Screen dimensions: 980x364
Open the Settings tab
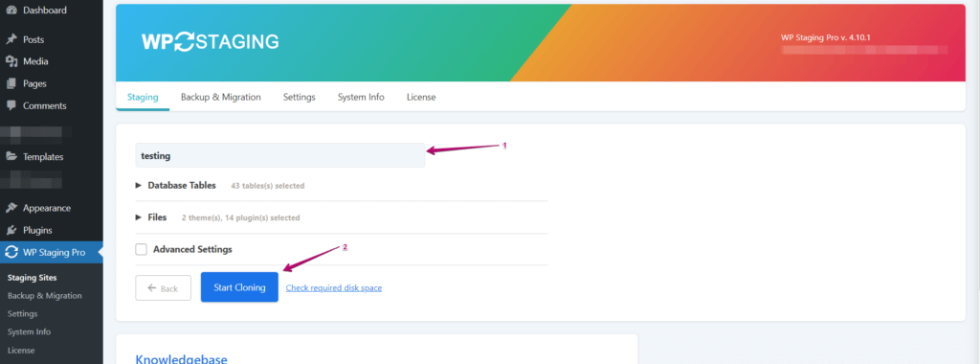coord(300,97)
